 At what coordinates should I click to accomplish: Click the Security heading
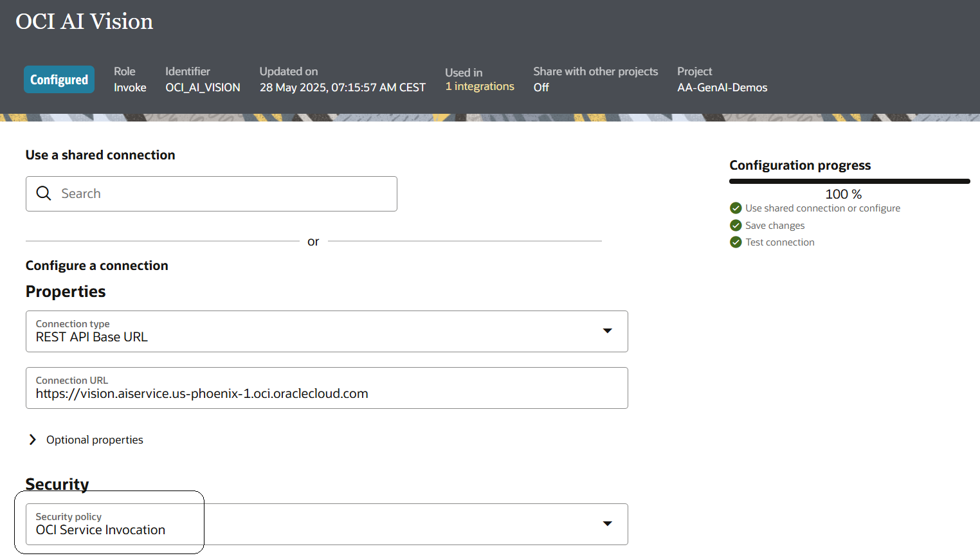pyautogui.click(x=57, y=484)
